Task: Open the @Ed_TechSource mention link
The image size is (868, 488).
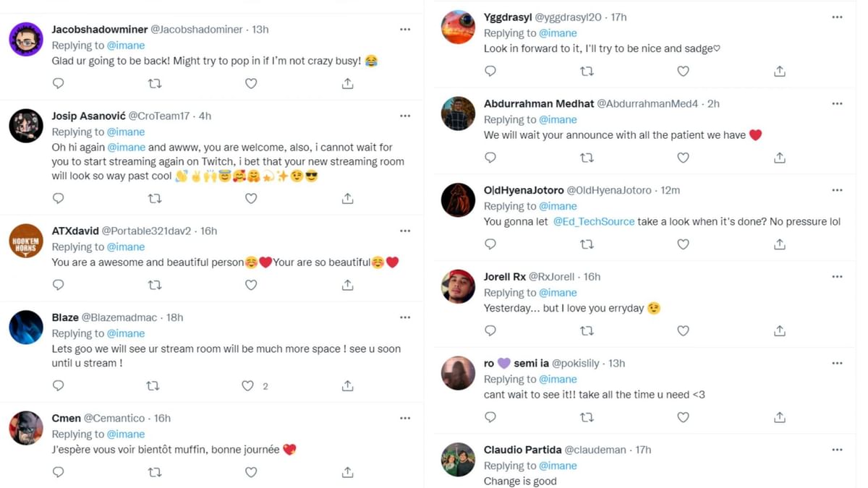Action: pyautogui.click(x=594, y=222)
